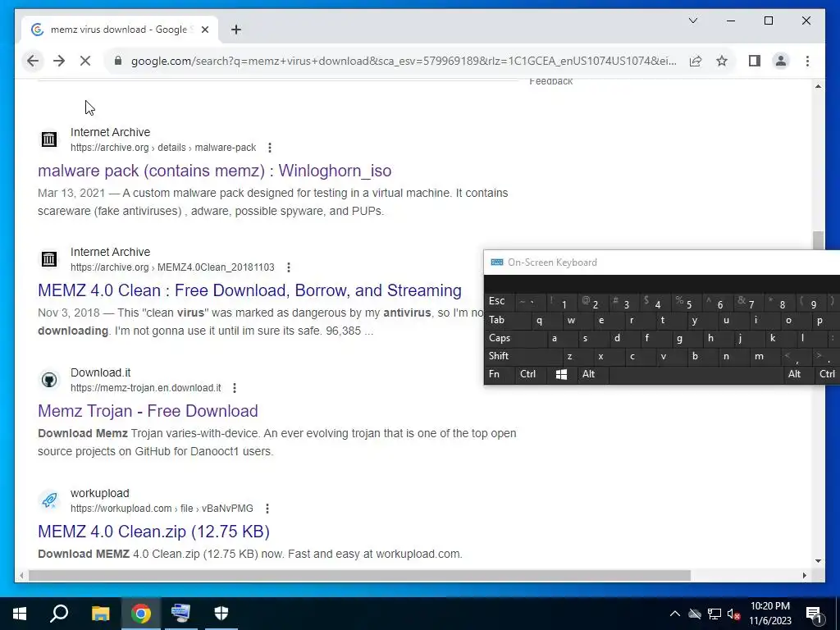This screenshot has width=840, height=630.
Task: Open Windows Security shield on taskbar
Action: (x=221, y=614)
